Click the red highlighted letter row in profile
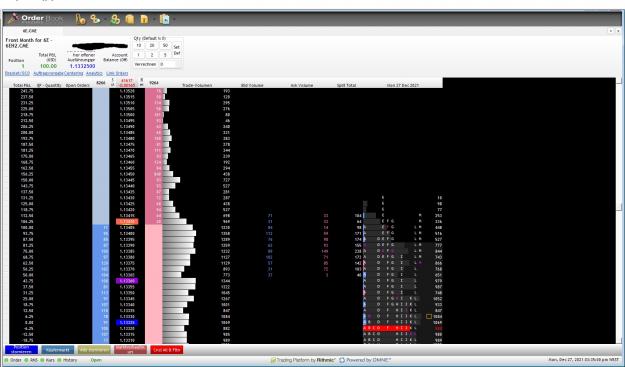The image size is (625, 367). pos(387,328)
